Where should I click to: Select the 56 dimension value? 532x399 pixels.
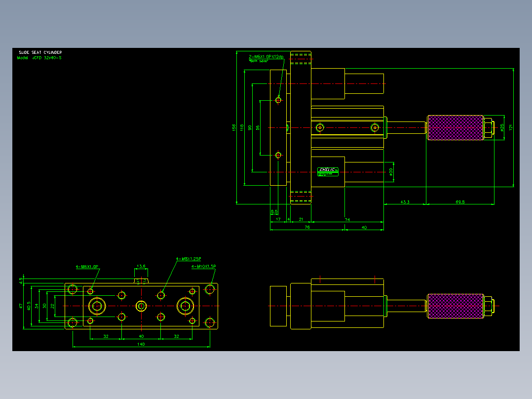coord(258,128)
